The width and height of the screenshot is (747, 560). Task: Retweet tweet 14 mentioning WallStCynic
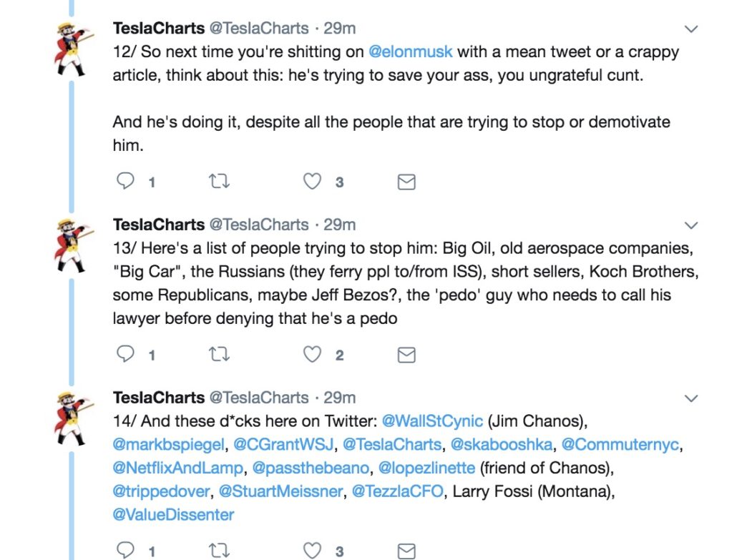pos(220,551)
